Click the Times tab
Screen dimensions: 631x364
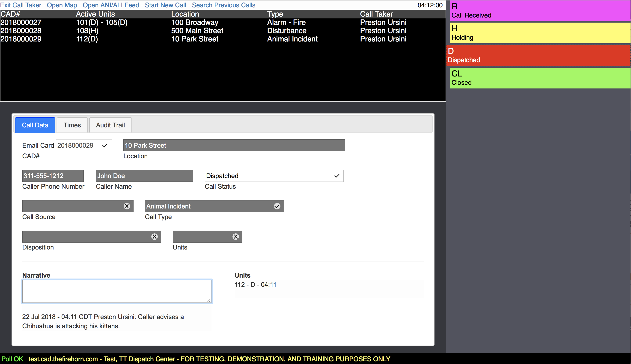click(x=71, y=125)
